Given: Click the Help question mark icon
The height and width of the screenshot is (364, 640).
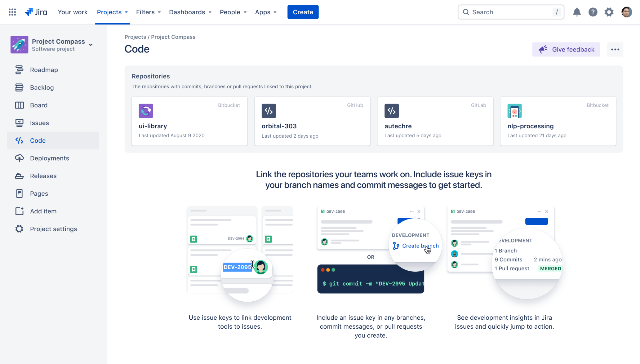Looking at the screenshot, I should pyautogui.click(x=593, y=12).
